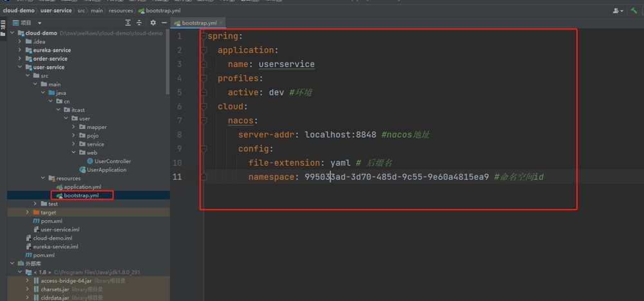The image size is (644, 301).
Task: Collapse the JDK 1.8 library node
Action: pyautogui.click(x=20, y=272)
